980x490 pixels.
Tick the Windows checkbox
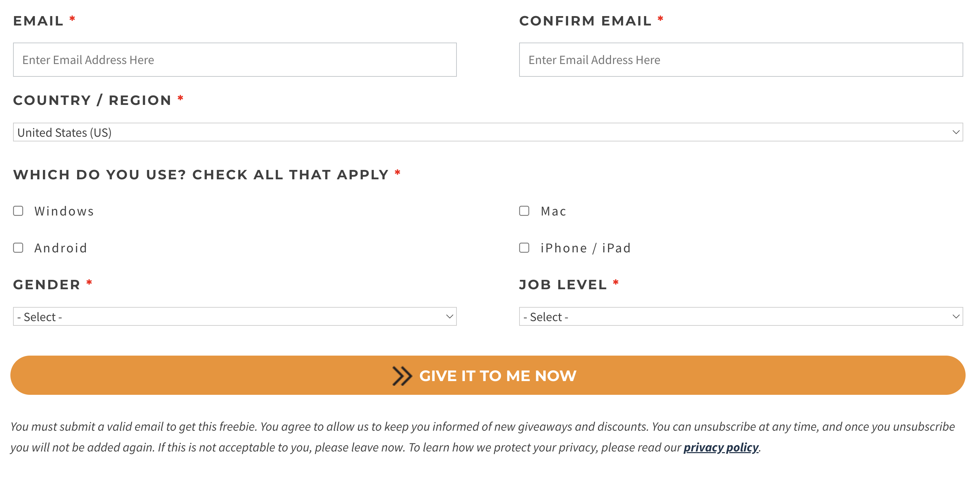pos(18,211)
